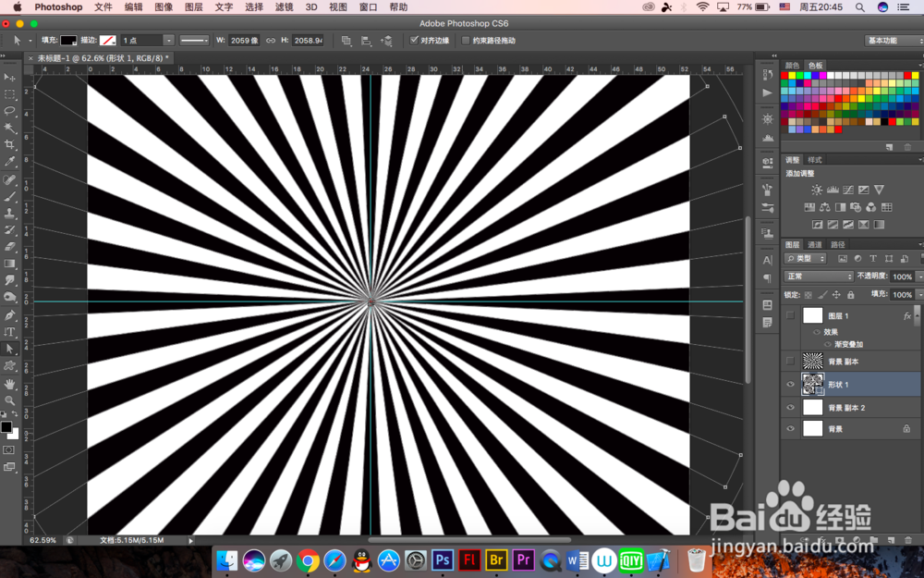
Task: Click the width W input field
Action: click(244, 41)
